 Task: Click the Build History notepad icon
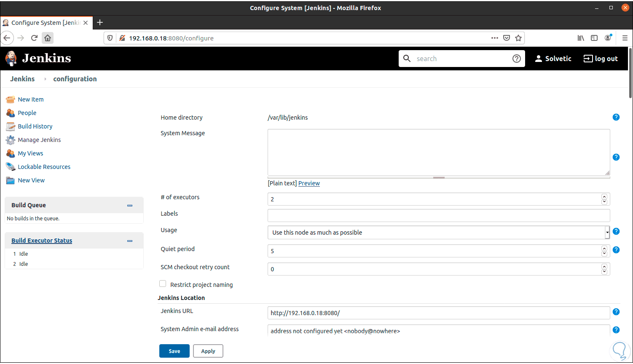(x=11, y=127)
